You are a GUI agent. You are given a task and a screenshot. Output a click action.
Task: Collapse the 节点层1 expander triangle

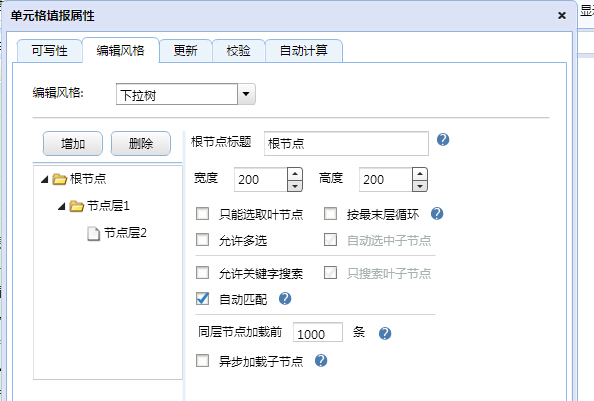[62, 206]
